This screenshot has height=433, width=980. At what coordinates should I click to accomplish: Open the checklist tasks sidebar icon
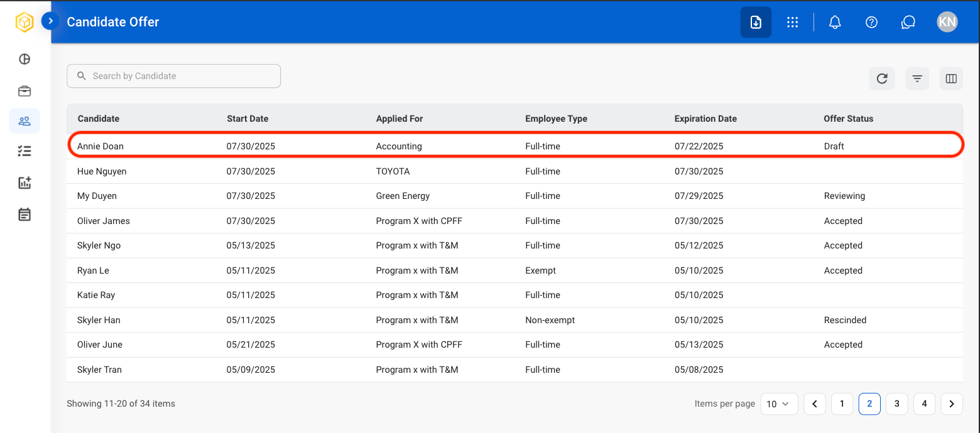(24, 151)
